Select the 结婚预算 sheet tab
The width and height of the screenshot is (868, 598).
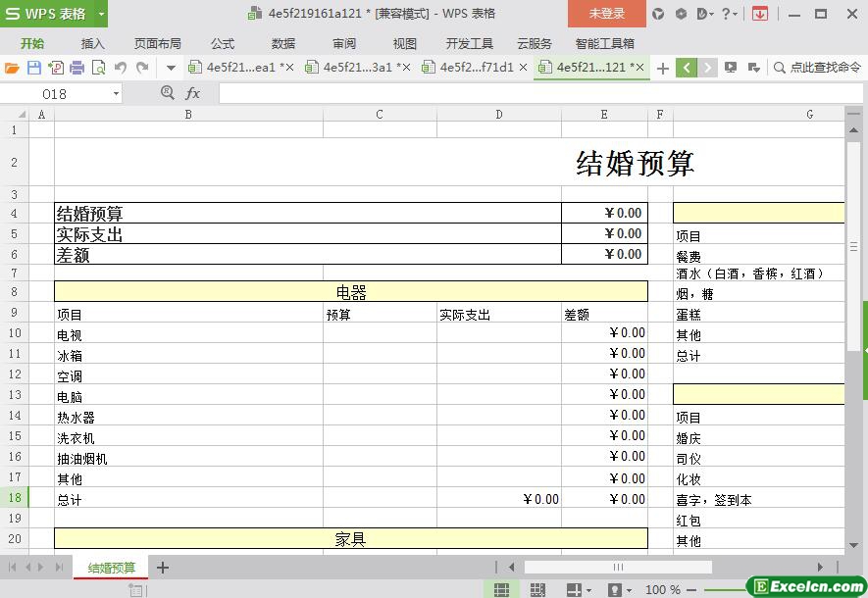click(x=111, y=568)
